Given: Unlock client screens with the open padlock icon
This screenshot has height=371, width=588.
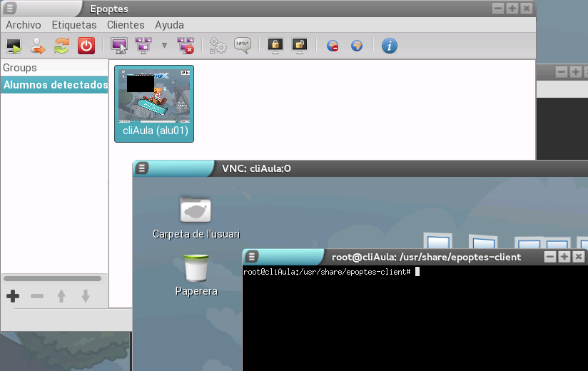Looking at the screenshot, I should (300, 46).
